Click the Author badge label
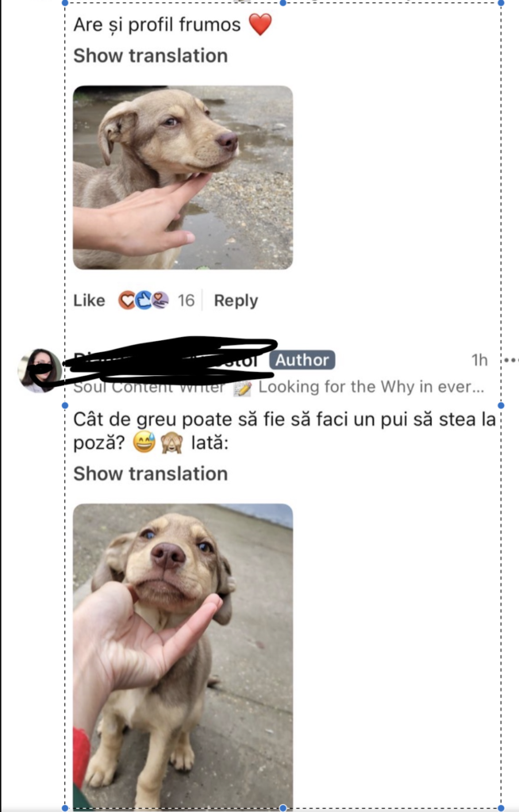Image resolution: width=519 pixels, height=812 pixels. click(x=302, y=360)
